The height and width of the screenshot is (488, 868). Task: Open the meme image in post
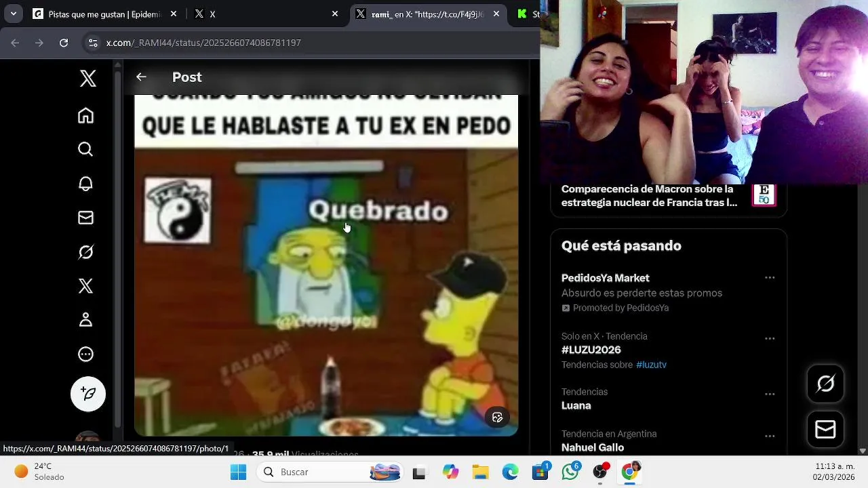[x=326, y=265]
